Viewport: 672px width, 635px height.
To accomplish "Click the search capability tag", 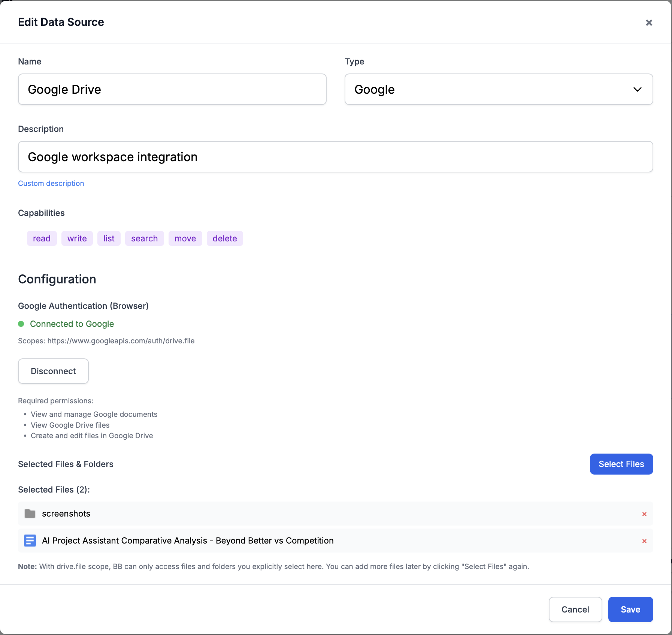I will (x=144, y=238).
